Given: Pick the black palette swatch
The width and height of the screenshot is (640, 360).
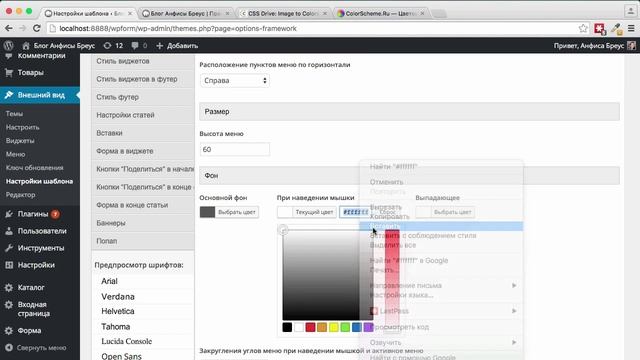Looking at the screenshot, I should (287, 327).
